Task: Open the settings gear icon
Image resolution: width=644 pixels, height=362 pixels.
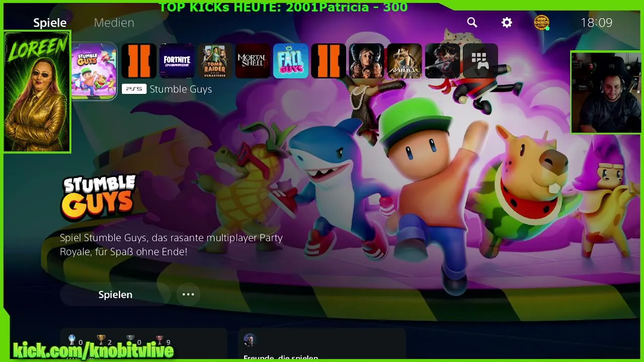Action: pyautogui.click(x=507, y=23)
